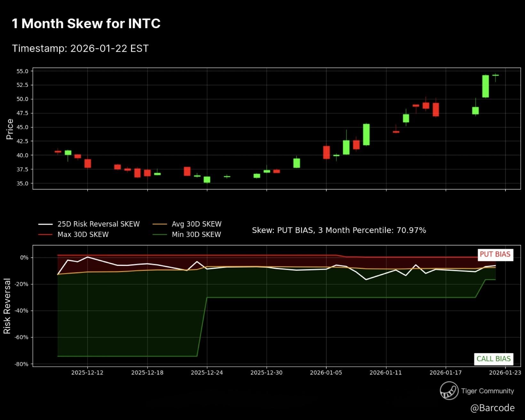Viewport: 525px width, 420px height.
Task: Click the -60% risk reversal axis label
Action: point(21,337)
